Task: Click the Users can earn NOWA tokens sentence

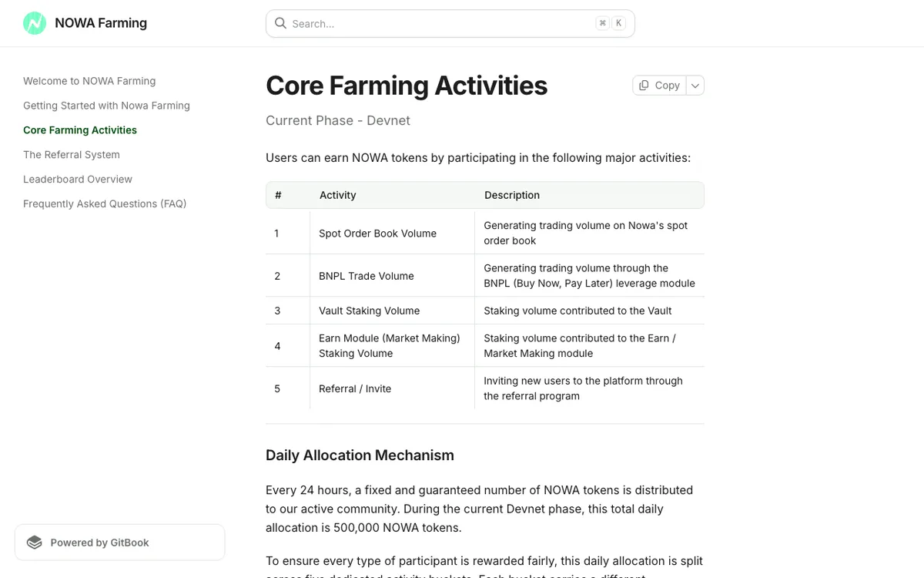Action: pyautogui.click(x=478, y=158)
